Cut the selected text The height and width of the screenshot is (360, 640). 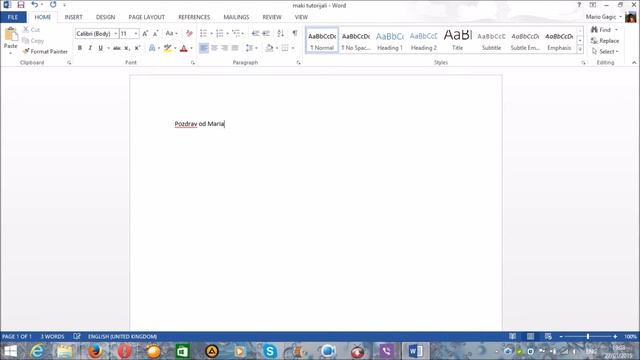coord(31,30)
